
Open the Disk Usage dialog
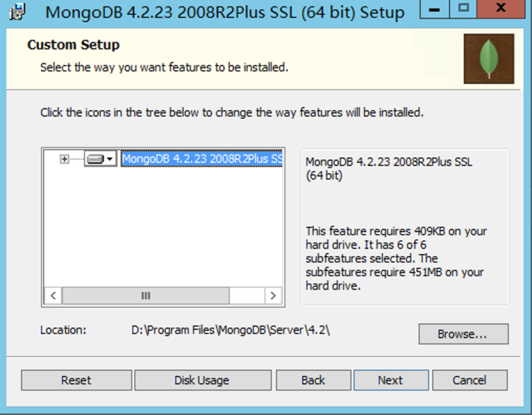coord(202,380)
